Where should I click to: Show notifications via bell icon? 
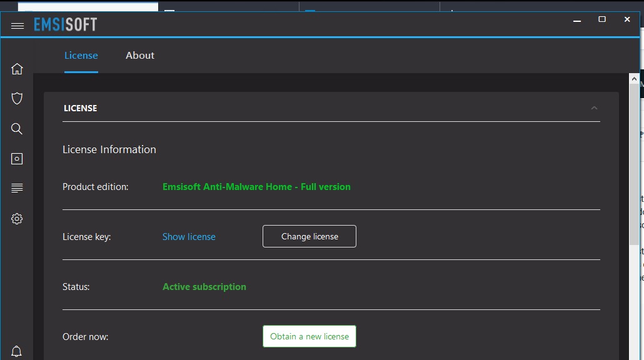tap(17, 351)
